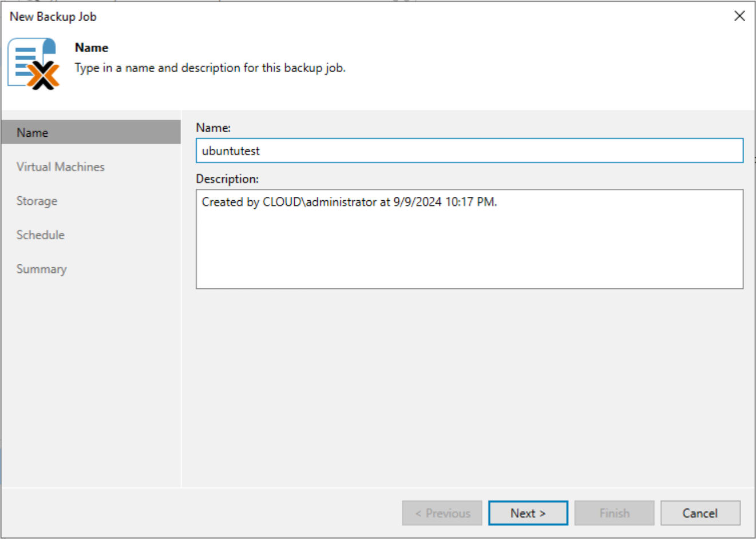Click the Next button
Viewport: 756px width, 539px height.
[527, 513]
